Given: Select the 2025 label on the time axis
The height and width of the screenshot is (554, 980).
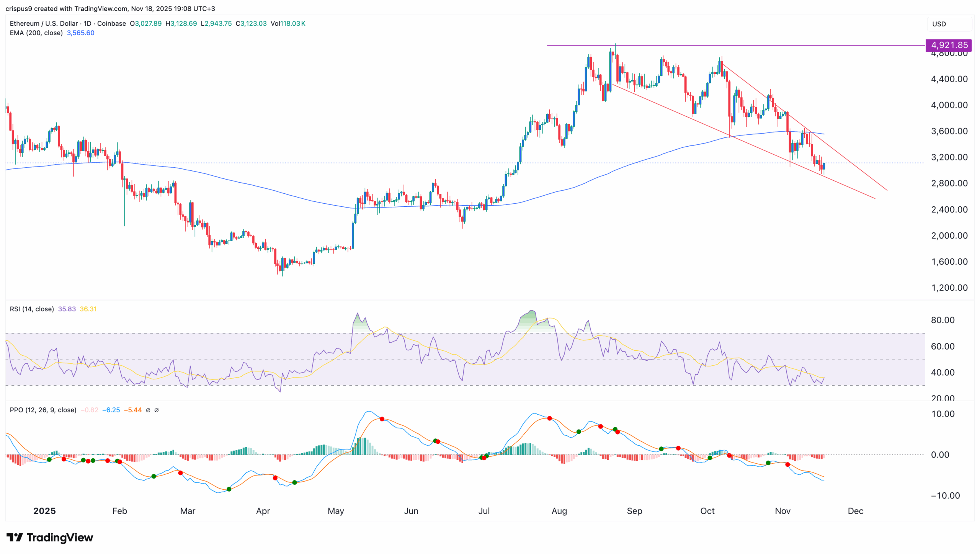Looking at the screenshot, I should click(x=45, y=511).
